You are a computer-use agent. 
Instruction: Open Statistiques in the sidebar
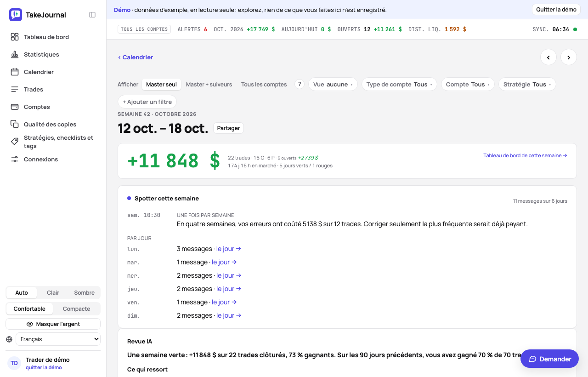(x=53, y=54)
